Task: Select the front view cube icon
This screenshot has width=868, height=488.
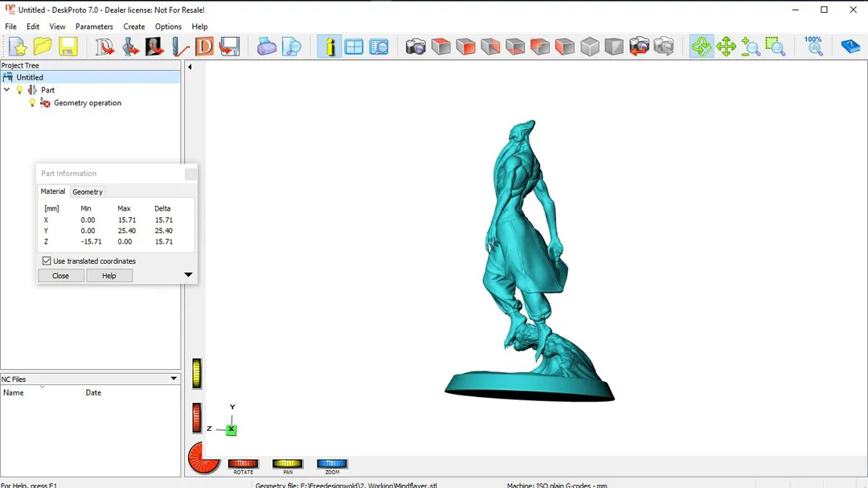Action: click(465, 47)
